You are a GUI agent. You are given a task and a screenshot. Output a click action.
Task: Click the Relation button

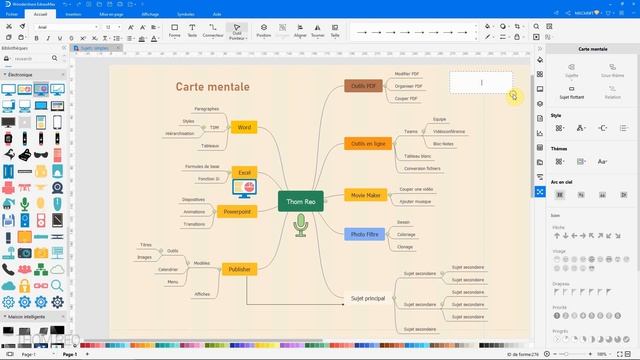click(612, 93)
